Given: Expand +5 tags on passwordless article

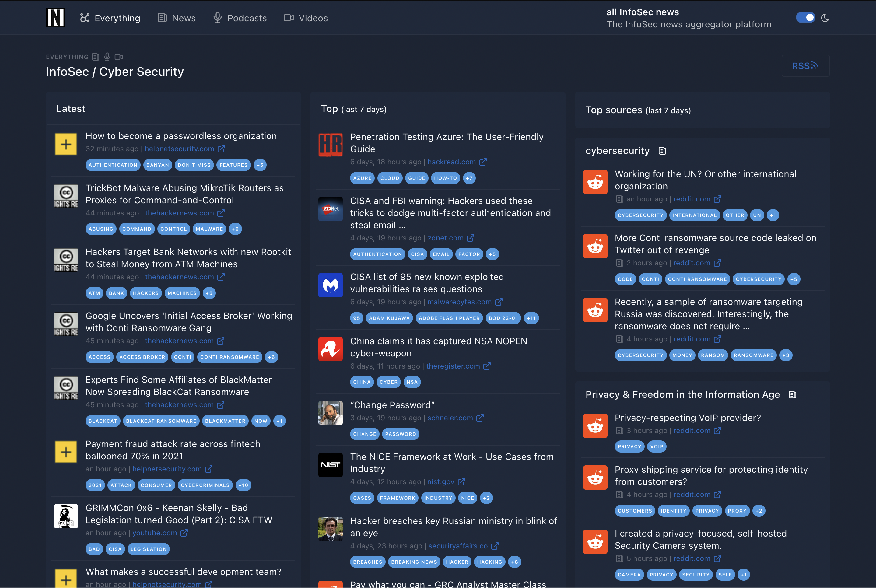Looking at the screenshot, I should click(260, 165).
